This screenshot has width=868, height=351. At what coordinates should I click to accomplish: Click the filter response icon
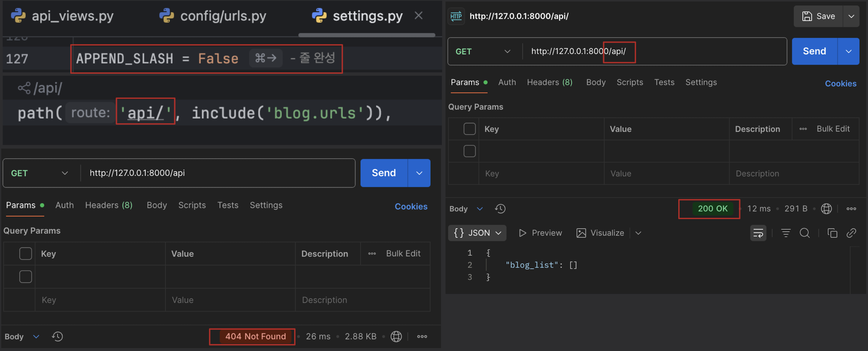tap(785, 233)
